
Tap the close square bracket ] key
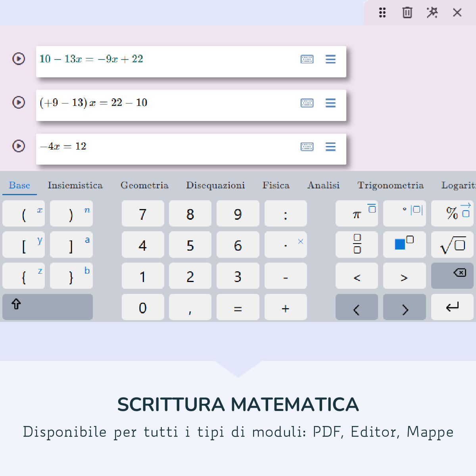[x=71, y=245]
